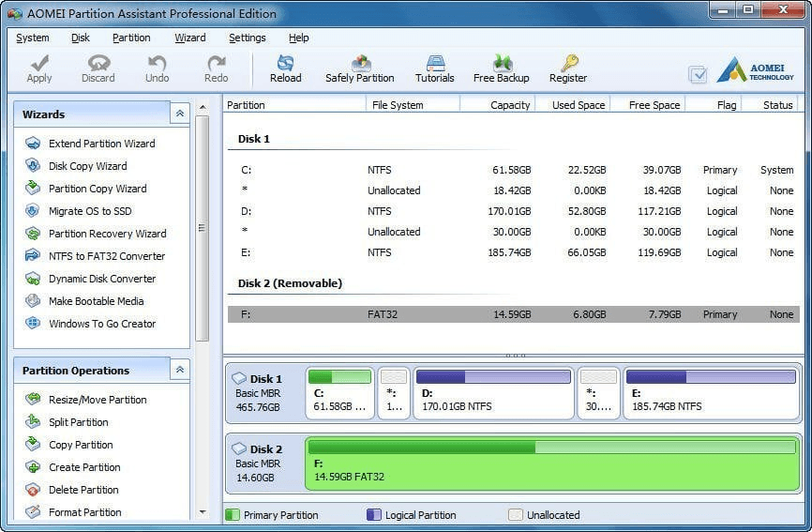Click Resize/Move Partition operation

click(x=98, y=400)
